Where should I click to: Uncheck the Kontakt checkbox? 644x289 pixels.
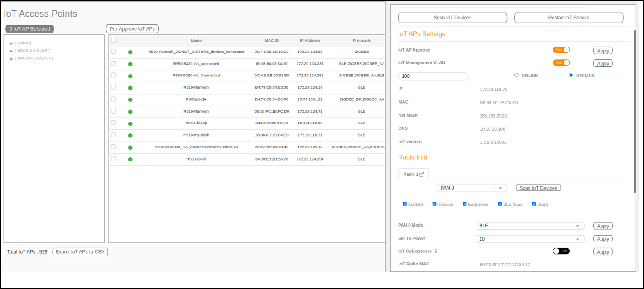(x=405, y=204)
